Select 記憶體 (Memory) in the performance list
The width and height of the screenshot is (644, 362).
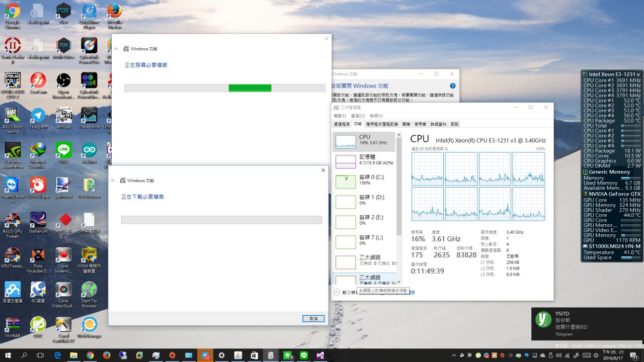point(364,160)
